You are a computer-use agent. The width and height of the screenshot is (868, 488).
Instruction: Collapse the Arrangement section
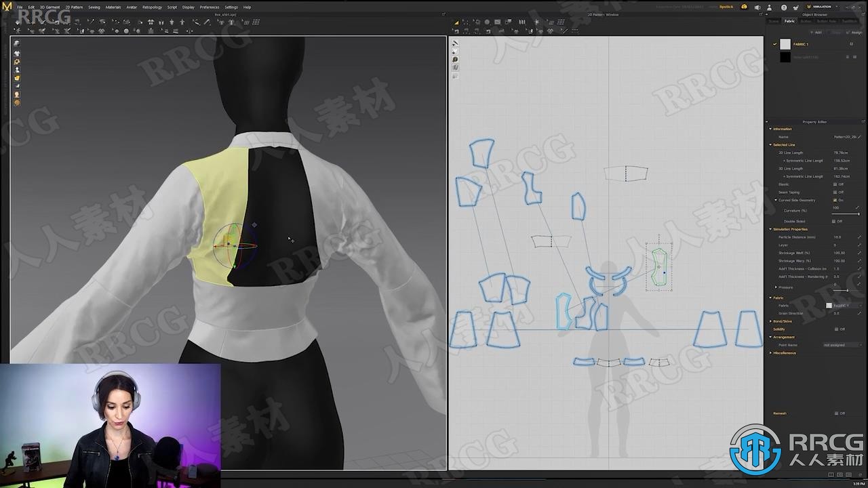(770, 337)
